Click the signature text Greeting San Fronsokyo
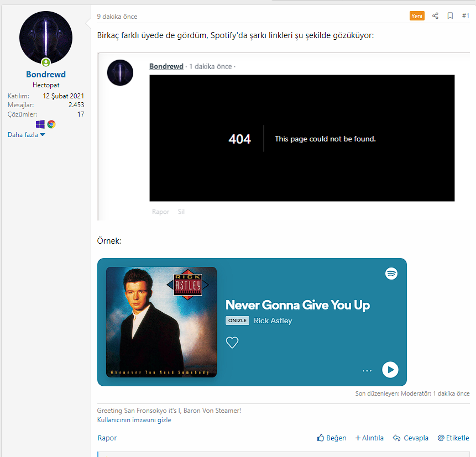476x457 pixels. (169, 411)
